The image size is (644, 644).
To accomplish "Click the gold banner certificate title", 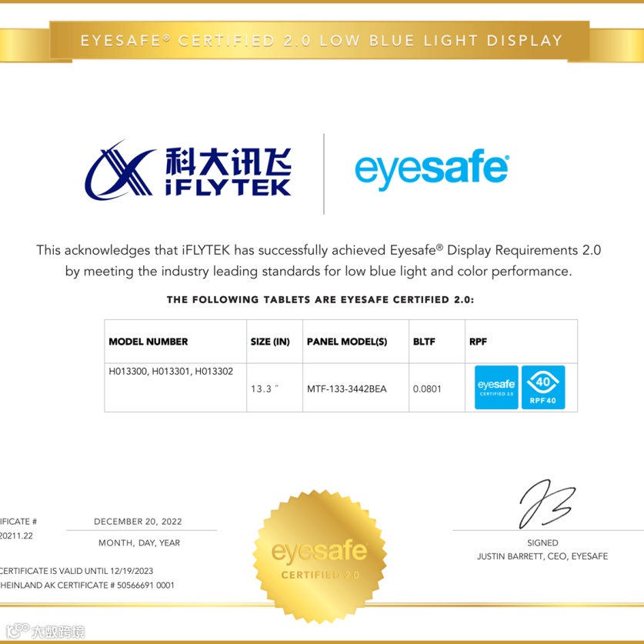I will pos(321,41).
